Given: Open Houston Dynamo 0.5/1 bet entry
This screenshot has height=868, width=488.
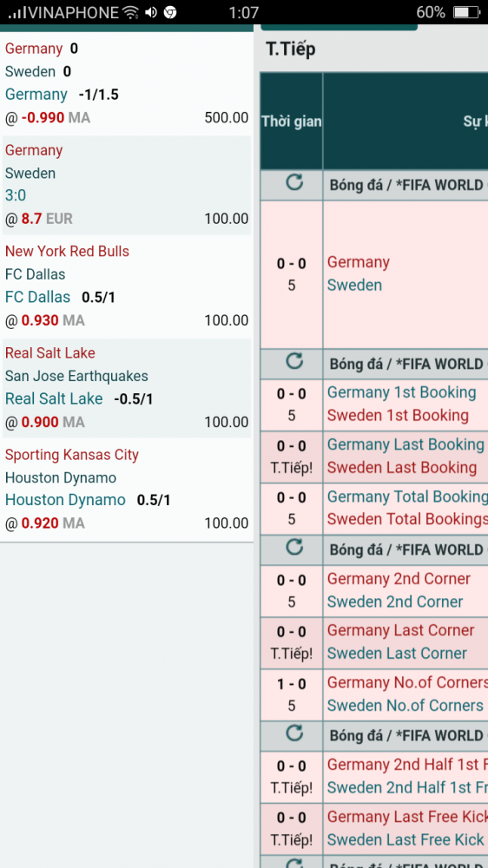Looking at the screenshot, I should tap(127, 489).
